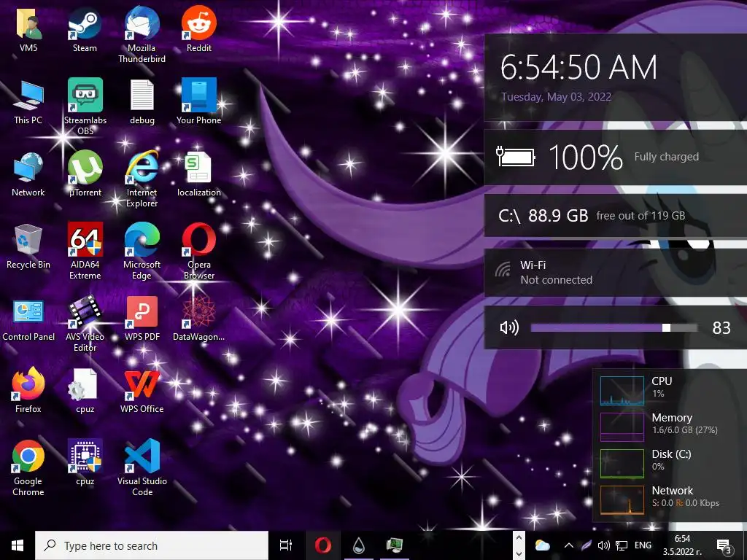Click the Wi-Fi Not connected widget

(x=616, y=273)
